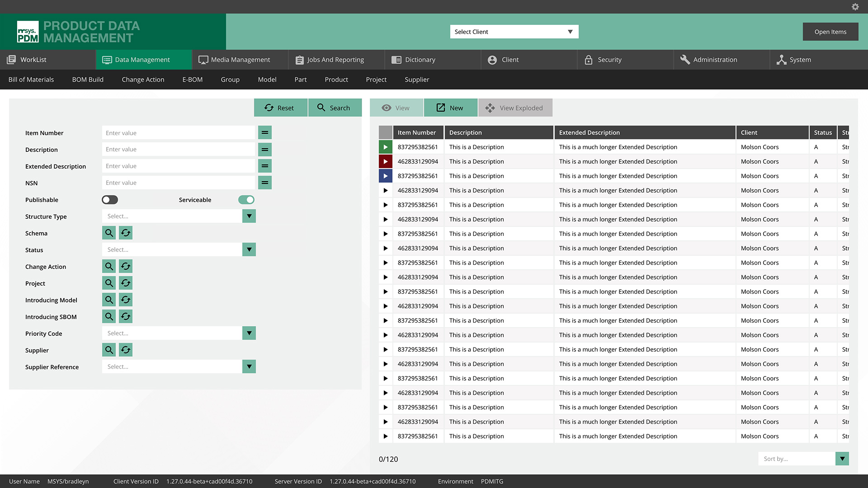Click the Change Action refresh icon
This screenshot has height=488, width=868.
click(x=126, y=267)
